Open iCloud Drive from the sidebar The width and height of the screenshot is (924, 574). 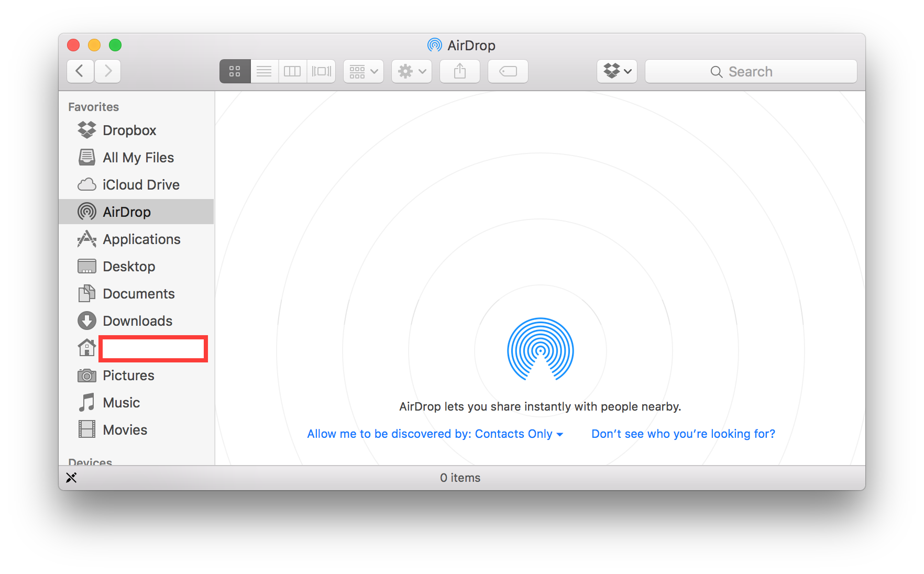coord(136,185)
